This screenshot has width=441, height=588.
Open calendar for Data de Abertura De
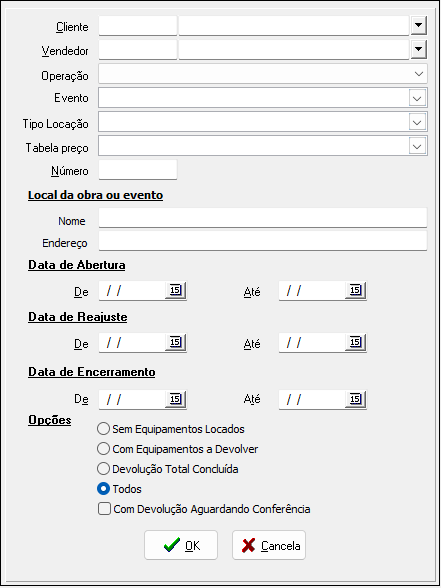pos(176,290)
